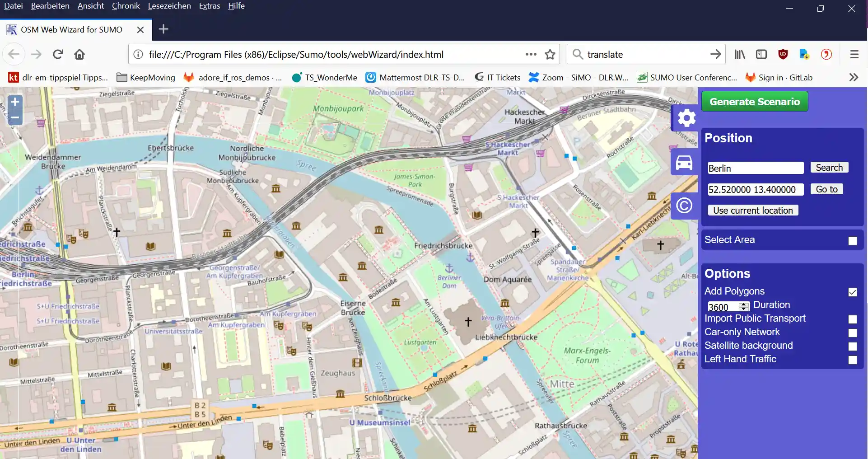Click the Generate Scenario button
The image size is (868, 459).
click(754, 102)
